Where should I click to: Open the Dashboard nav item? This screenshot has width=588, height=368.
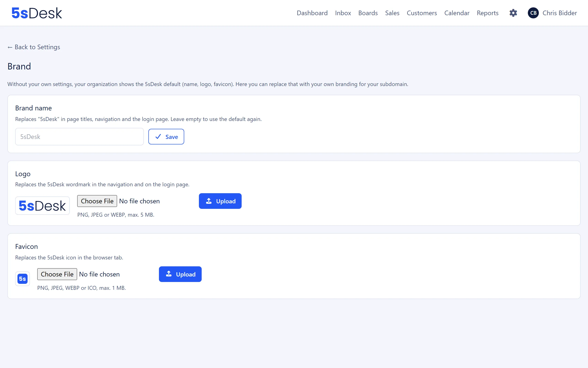pos(312,13)
